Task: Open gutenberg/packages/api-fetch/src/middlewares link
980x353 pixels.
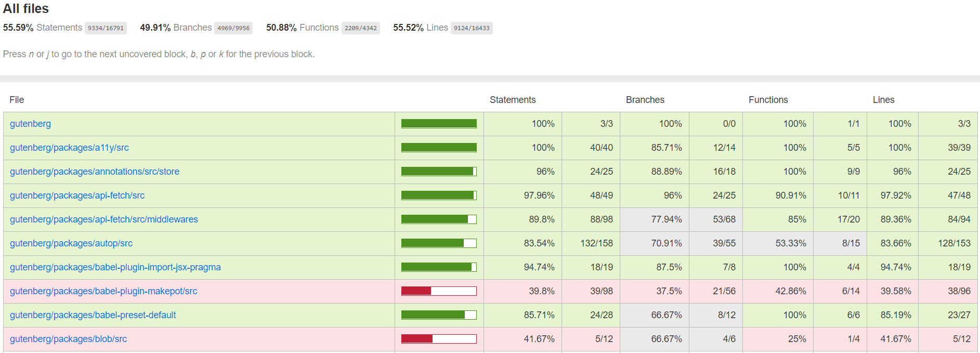Action: pos(104,219)
